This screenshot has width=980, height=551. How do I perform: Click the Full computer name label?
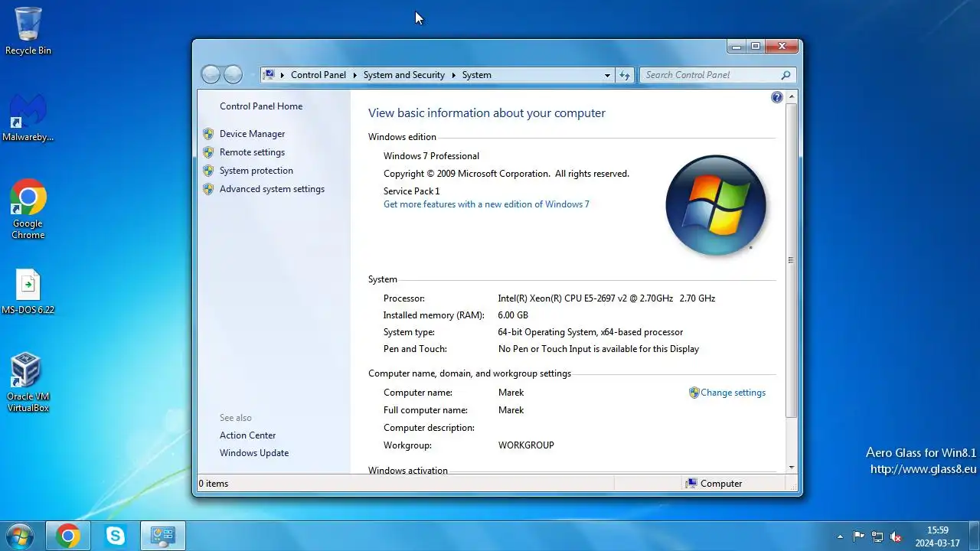(426, 410)
